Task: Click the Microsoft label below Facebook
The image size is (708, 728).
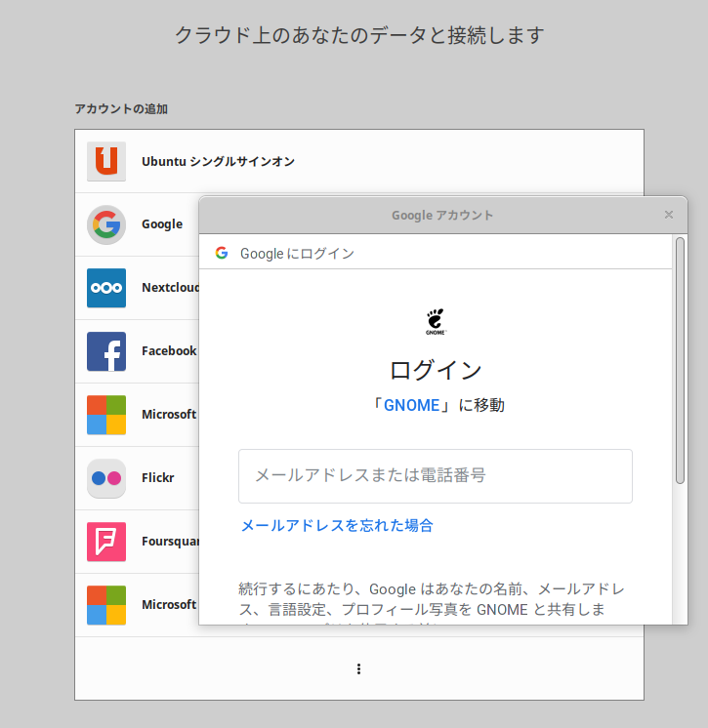Action: tap(169, 415)
